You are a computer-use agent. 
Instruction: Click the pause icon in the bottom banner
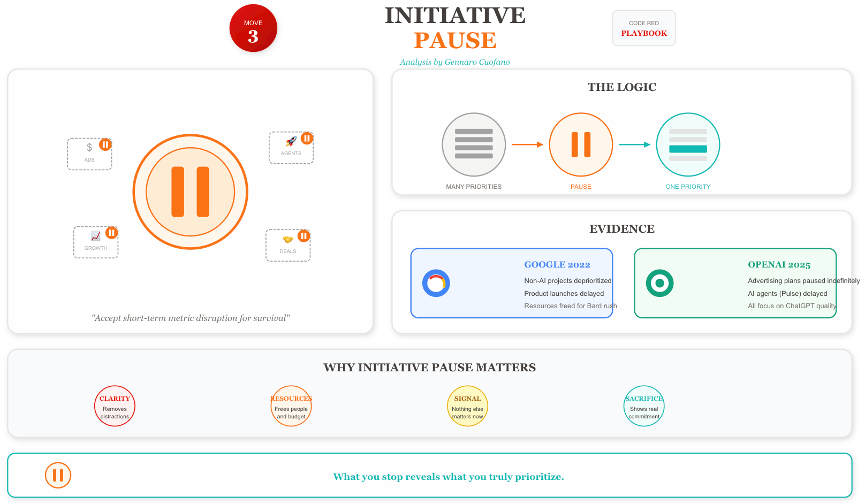(58, 475)
